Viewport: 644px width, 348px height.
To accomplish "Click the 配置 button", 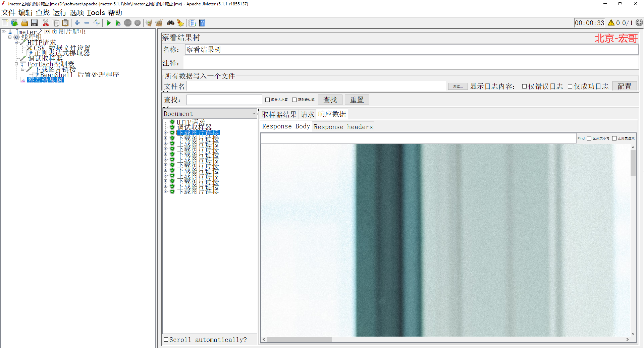I will (x=624, y=86).
